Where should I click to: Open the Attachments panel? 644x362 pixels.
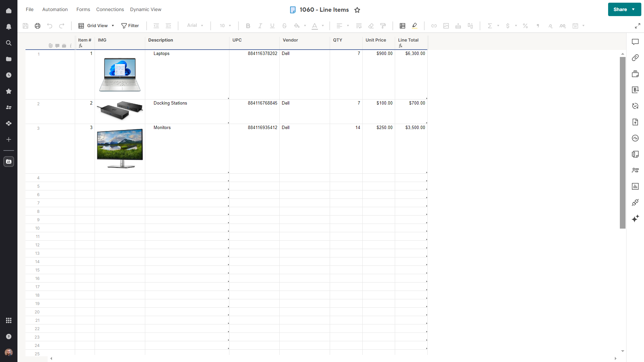tap(636, 58)
